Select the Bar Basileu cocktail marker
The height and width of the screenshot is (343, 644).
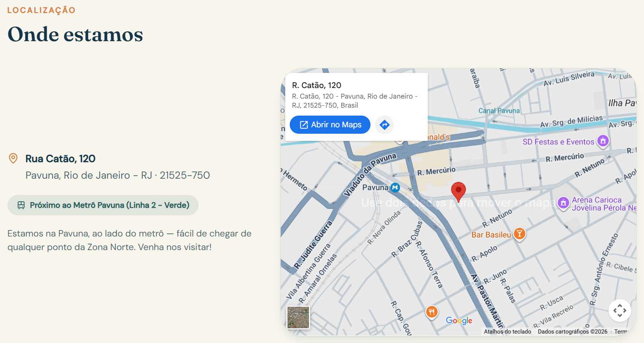click(520, 234)
